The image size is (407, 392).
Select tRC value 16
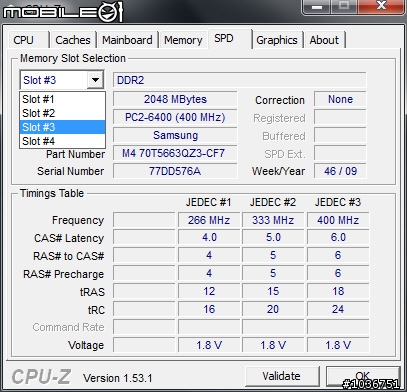209,309
